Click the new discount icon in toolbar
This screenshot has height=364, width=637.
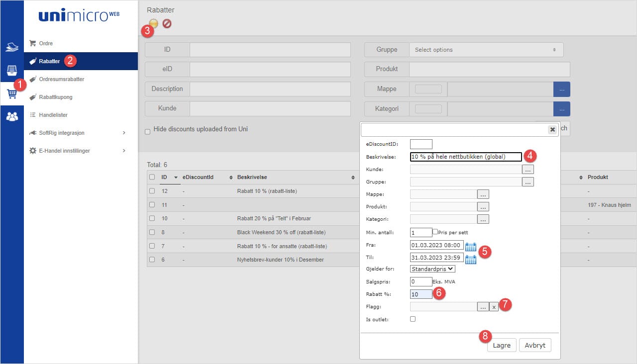[154, 23]
